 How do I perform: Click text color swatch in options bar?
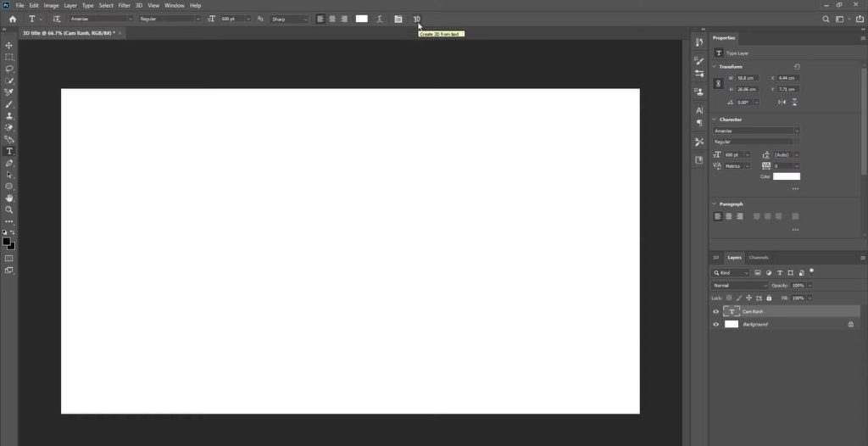click(x=361, y=19)
